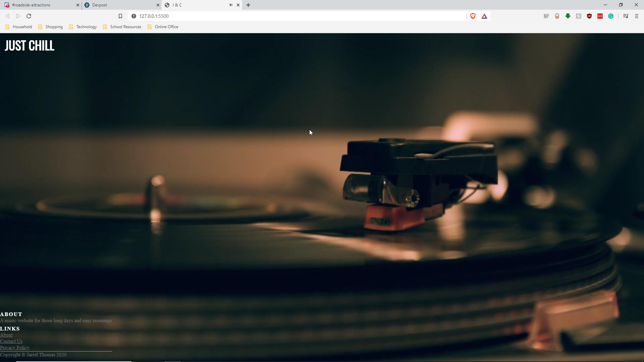The height and width of the screenshot is (362, 644).
Task: Click the green download arrow extension
Action: pos(568,16)
